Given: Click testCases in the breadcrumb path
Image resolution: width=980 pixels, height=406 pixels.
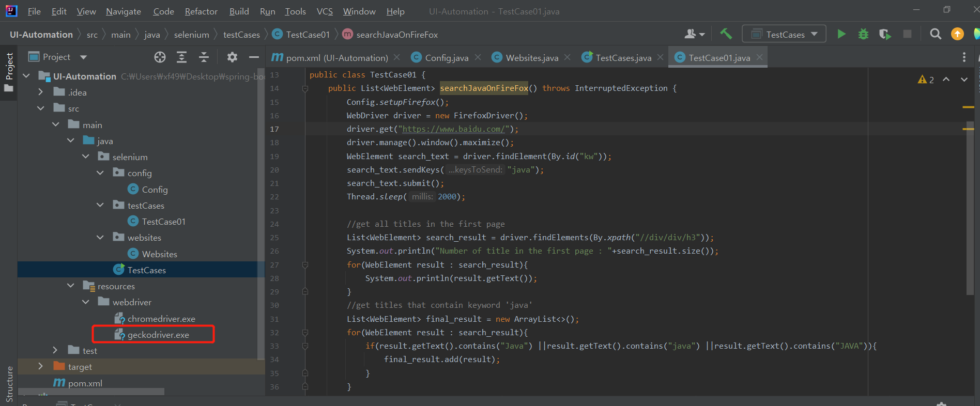Looking at the screenshot, I should (x=241, y=35).
